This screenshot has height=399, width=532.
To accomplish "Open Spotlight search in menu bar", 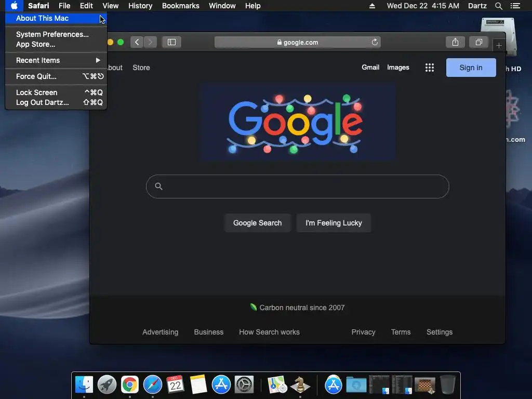I will coord(498,6).
